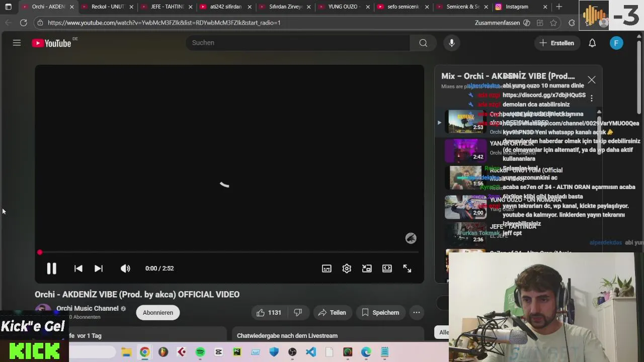Viewport: 644px width, 362px height.
Task: Open the YouTube notifications bell
Action: coord(592,43)
